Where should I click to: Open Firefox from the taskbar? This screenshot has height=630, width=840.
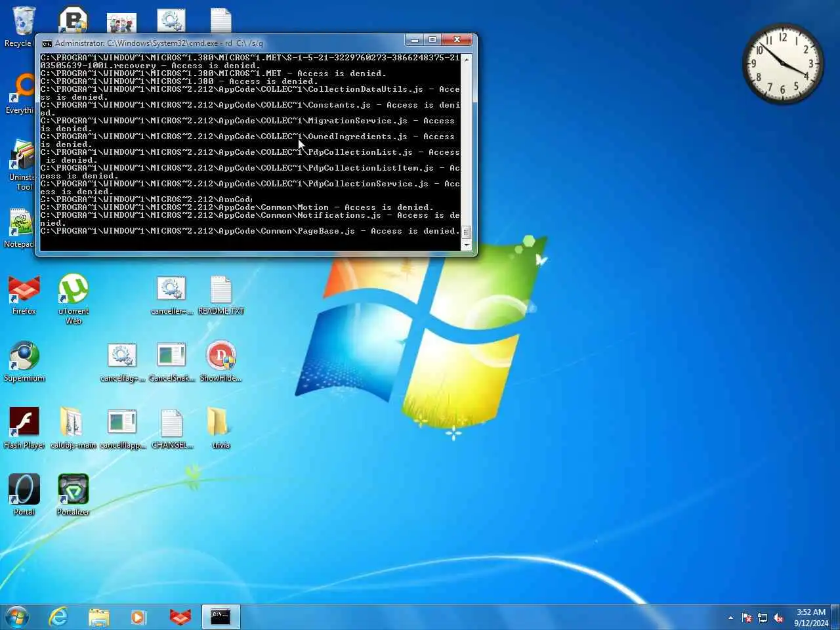tap(180, 617)
